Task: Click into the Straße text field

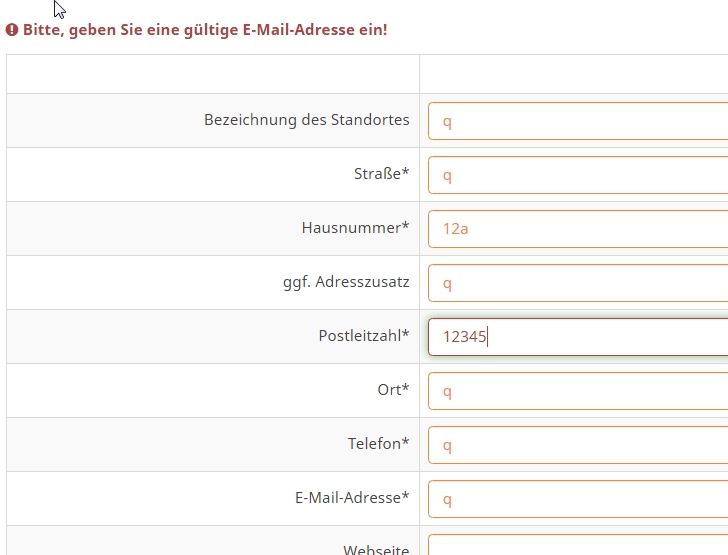Action: pos(578,175)
